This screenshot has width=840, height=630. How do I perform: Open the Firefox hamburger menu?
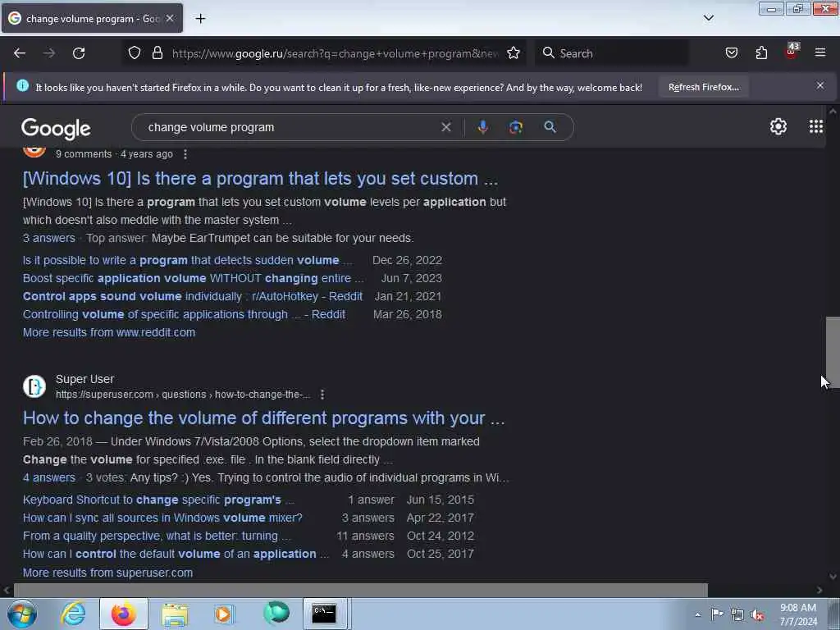820,52
